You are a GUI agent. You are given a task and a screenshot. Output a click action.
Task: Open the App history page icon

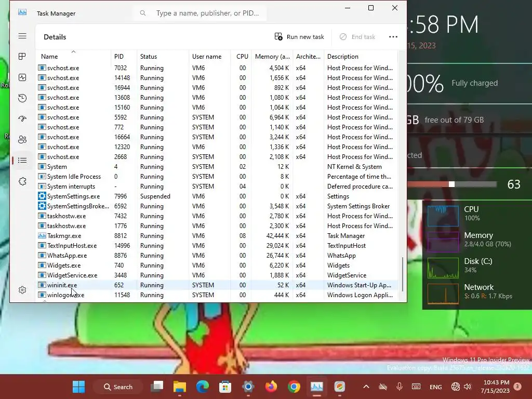pyautogui.click(x=22, y=98)
